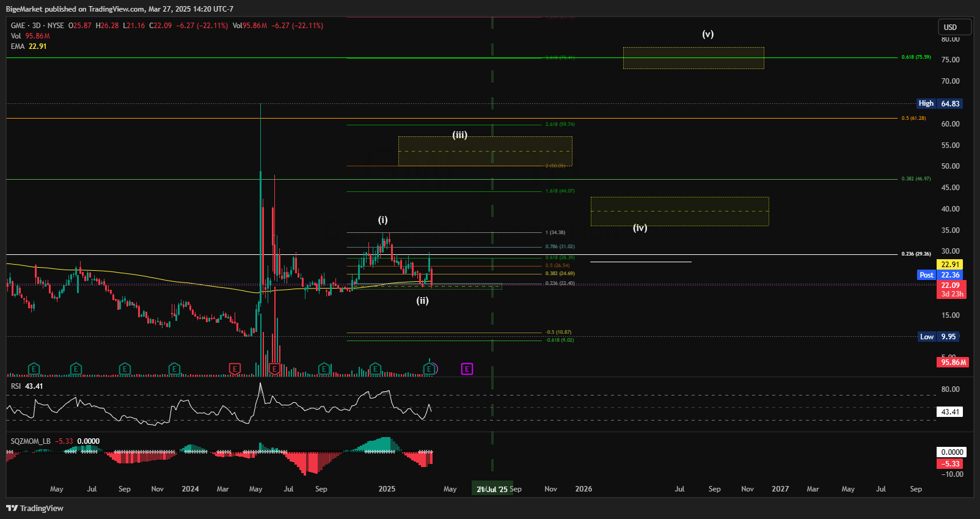980x519 pixels.
Task: Click the SQZMOM_LB indicator legend
Action: coord(55,441)
